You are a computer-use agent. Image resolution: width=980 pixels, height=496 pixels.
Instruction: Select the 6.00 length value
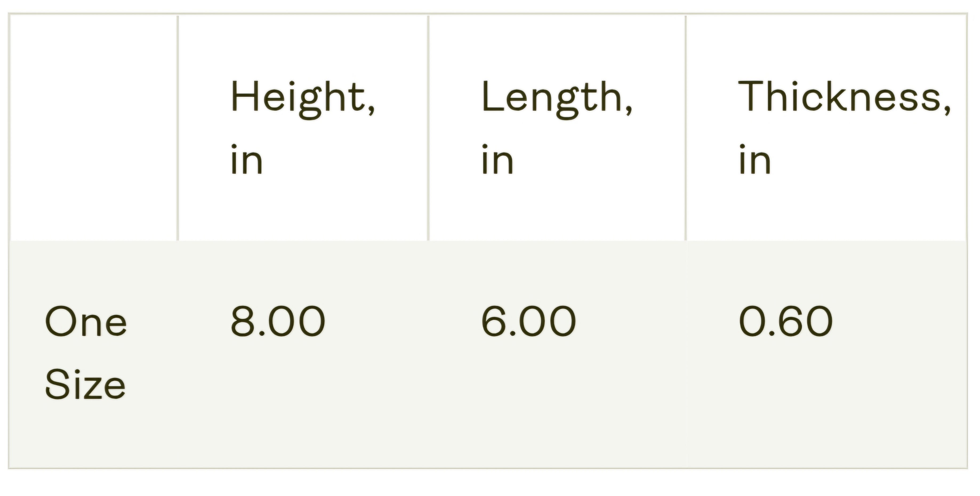click(x=528, y=322)
